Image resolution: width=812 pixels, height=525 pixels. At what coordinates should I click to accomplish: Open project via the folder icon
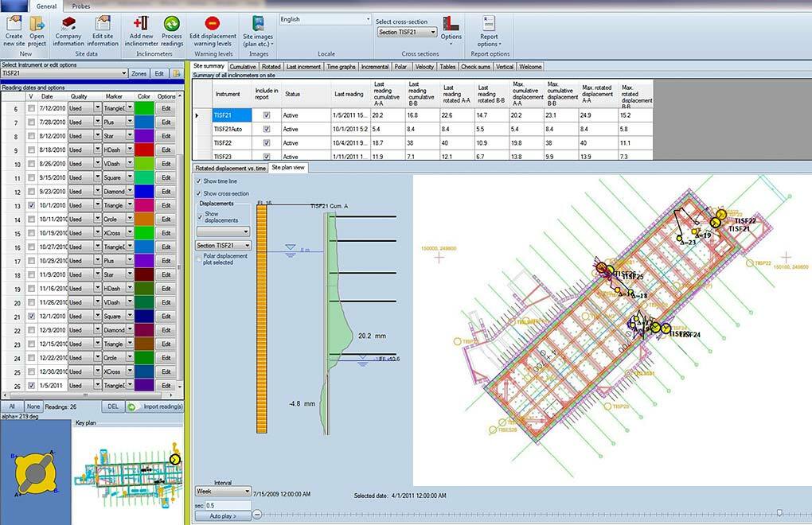(x=37, y=24)
